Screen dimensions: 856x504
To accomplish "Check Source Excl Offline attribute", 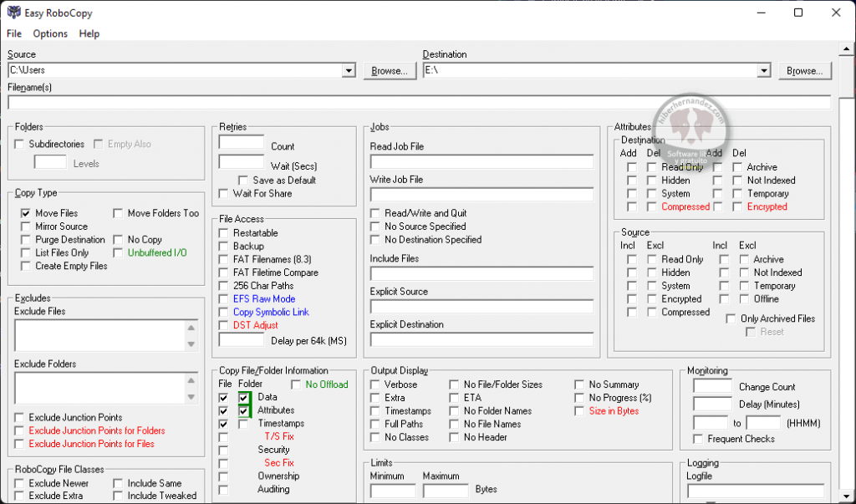I will coord(744,299).
